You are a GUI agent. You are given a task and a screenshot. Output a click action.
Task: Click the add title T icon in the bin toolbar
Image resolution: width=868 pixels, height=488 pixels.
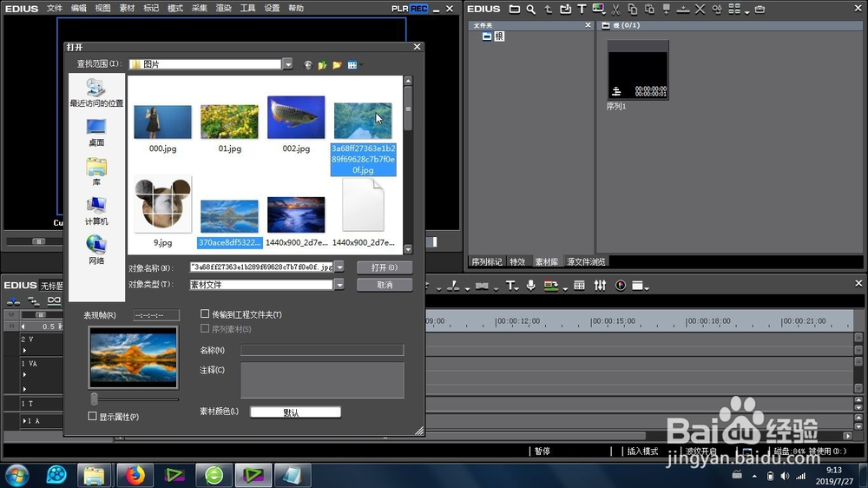point(582,9)
